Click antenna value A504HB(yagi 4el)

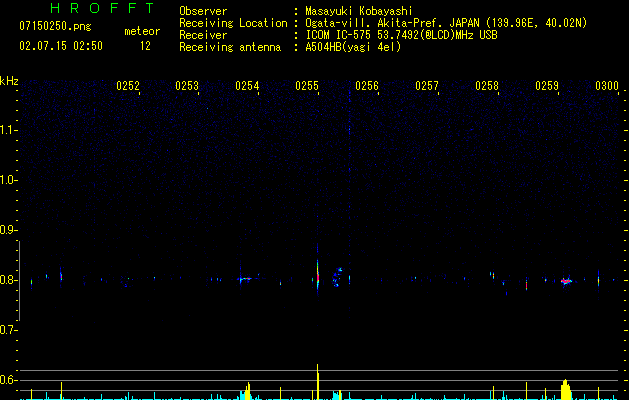[353, 47]
